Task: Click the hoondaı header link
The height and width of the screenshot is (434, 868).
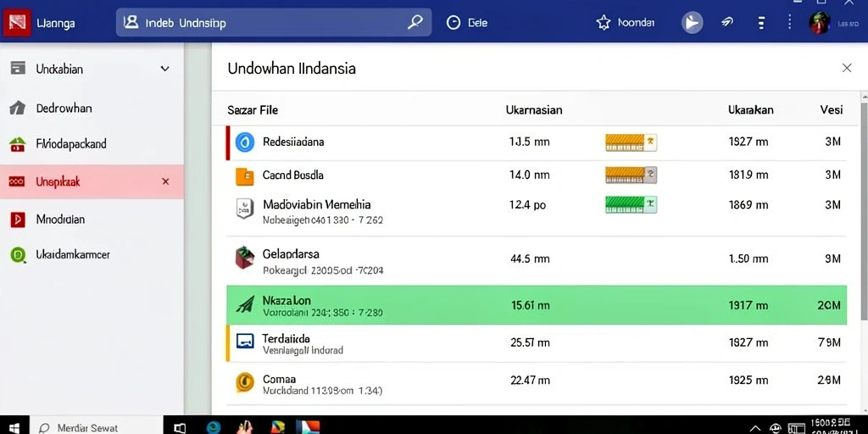Action: click(626, 23)
